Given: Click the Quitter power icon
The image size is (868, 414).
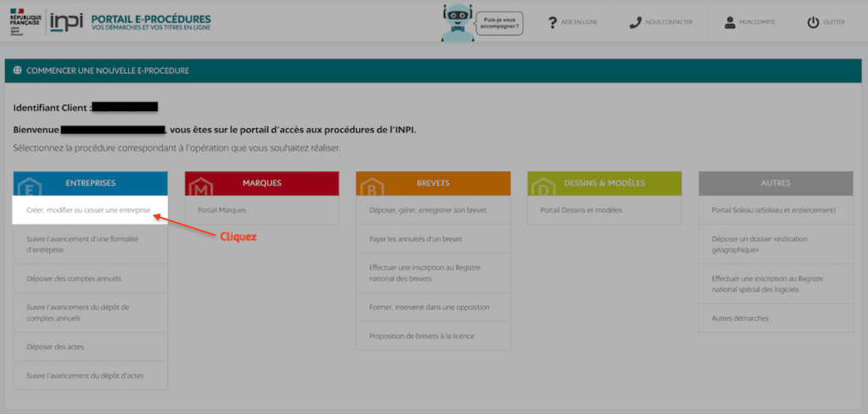Looking at the screenshot, I should tap(813, 22).
